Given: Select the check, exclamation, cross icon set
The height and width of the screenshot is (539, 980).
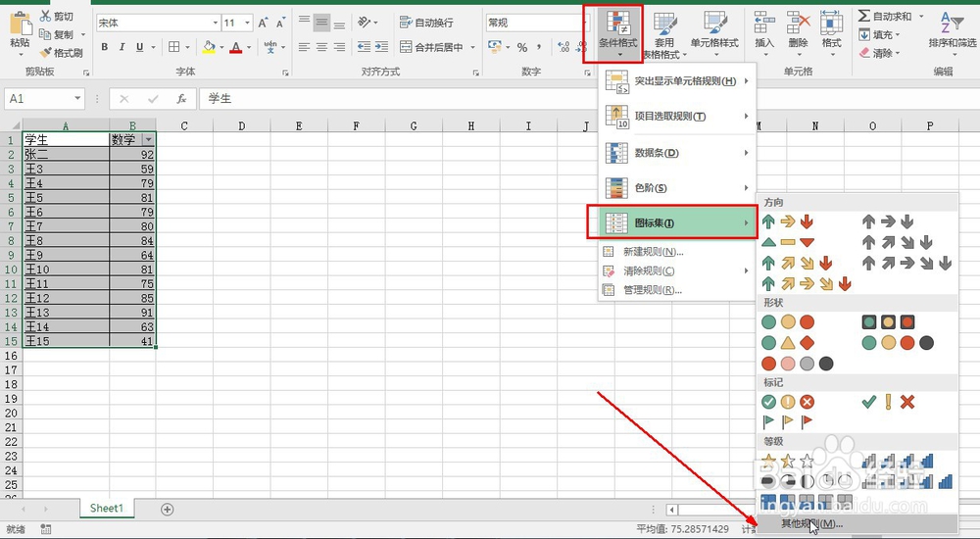Looking at the screenshot, I should coord(888,402).
